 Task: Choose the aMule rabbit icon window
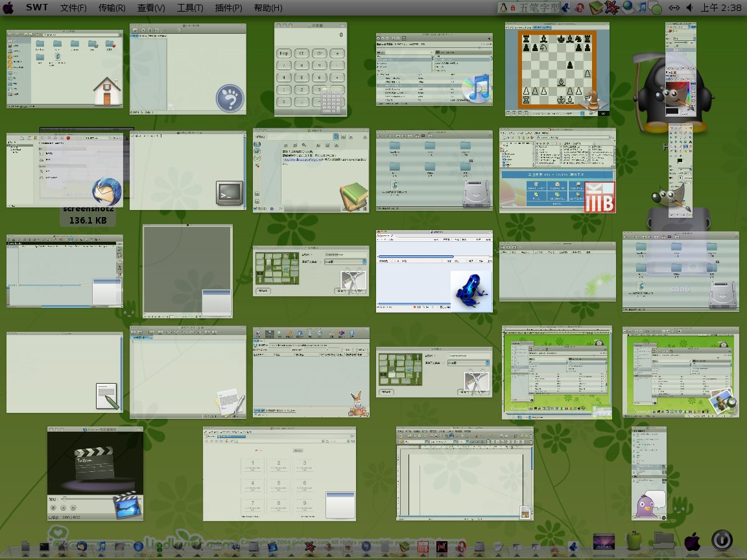click(x=311, y=373)
